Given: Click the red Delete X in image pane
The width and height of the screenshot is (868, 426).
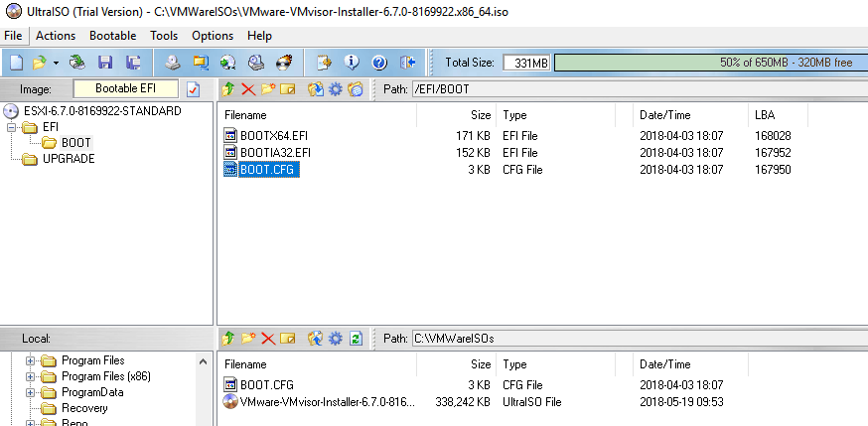Looking at the screenshot, I should coord(248,89).
